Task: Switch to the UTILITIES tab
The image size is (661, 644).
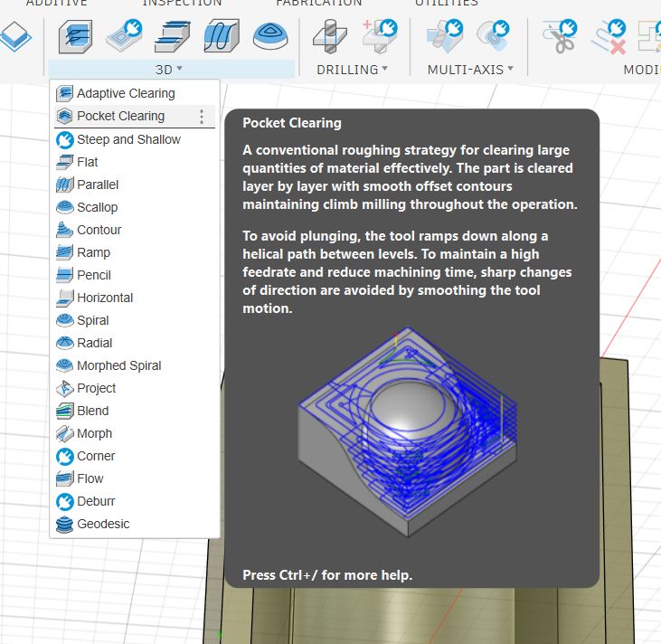Action: pyautogui.click(x=447, y=3)
